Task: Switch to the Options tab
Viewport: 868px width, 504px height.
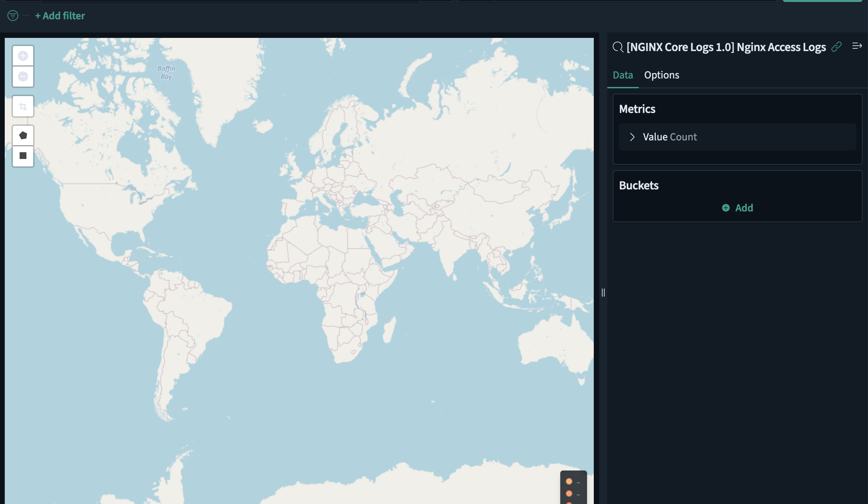Action: click(661, 75)
